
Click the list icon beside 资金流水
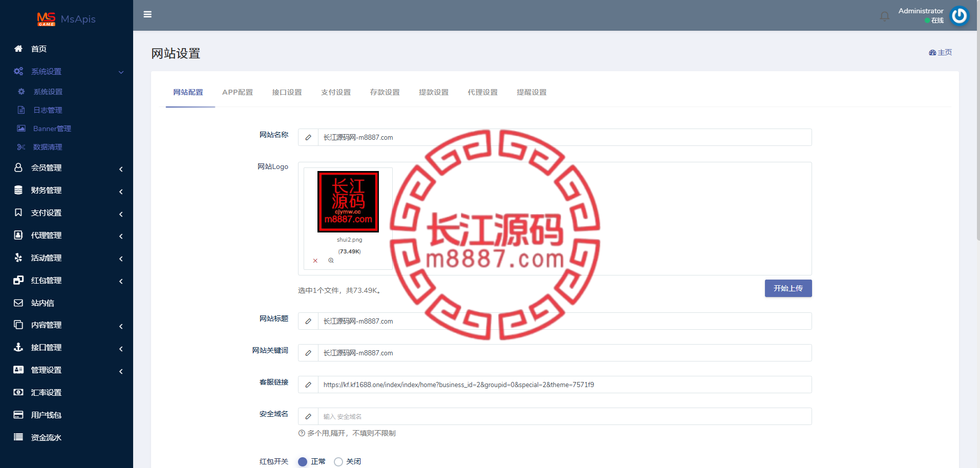[18, 437]
